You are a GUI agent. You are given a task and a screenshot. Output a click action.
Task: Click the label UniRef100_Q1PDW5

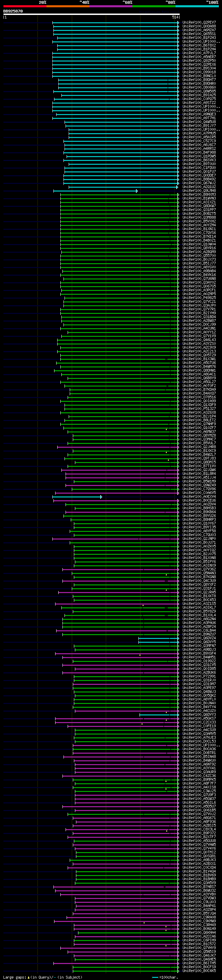coord(199,156)
